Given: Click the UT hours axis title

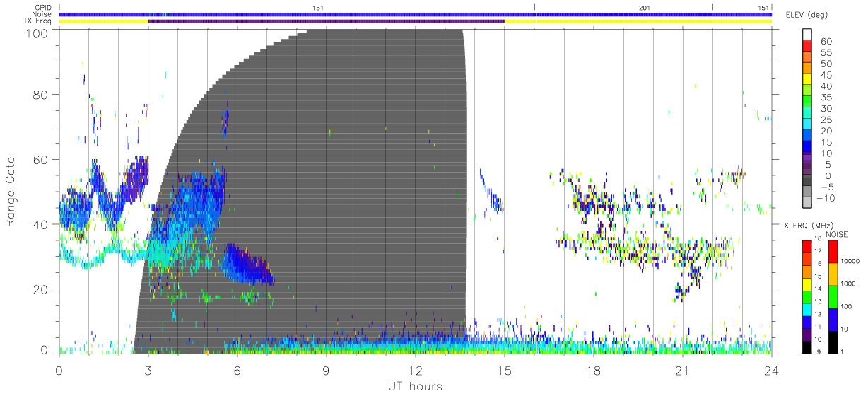Looking at the screenshot, I should coord(415,386).
